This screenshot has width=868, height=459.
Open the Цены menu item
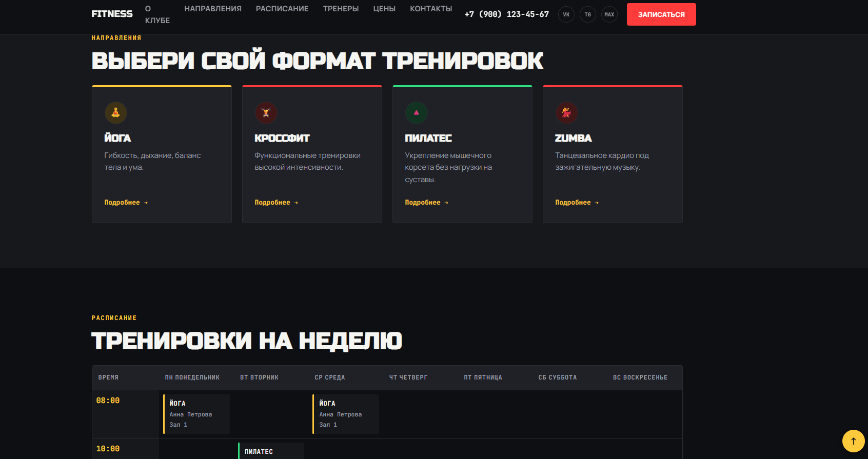[x=384, y=9]
